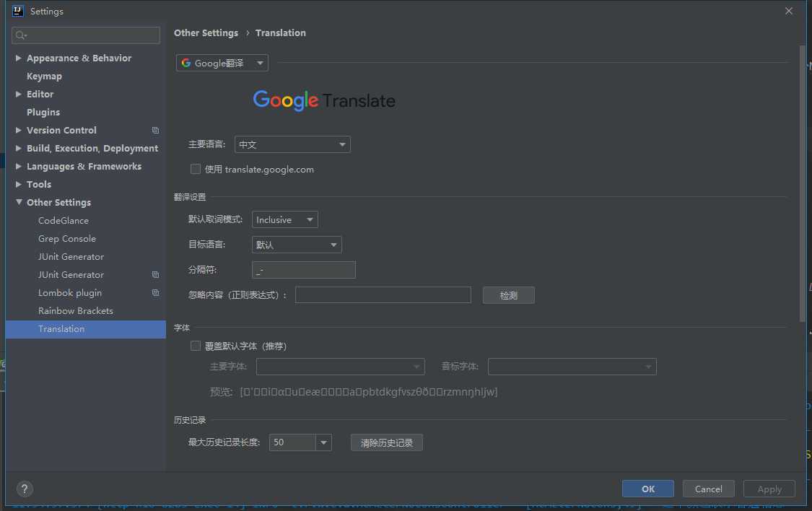
Task: Select Plugins in settings tree
Action: click(x=43, y=113)
